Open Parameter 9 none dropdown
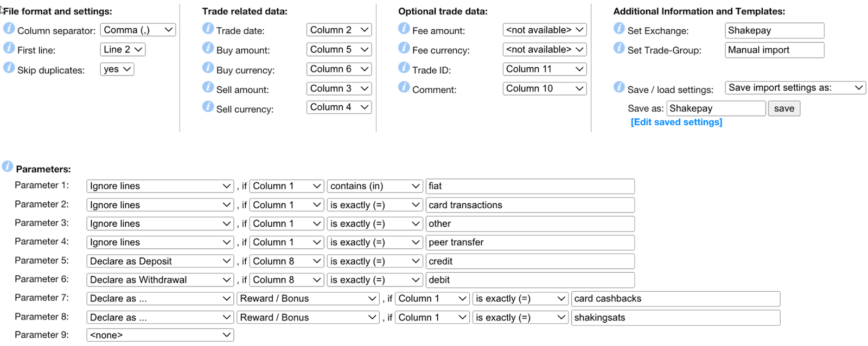The image size is (868, 346). (x=160, y=335)
